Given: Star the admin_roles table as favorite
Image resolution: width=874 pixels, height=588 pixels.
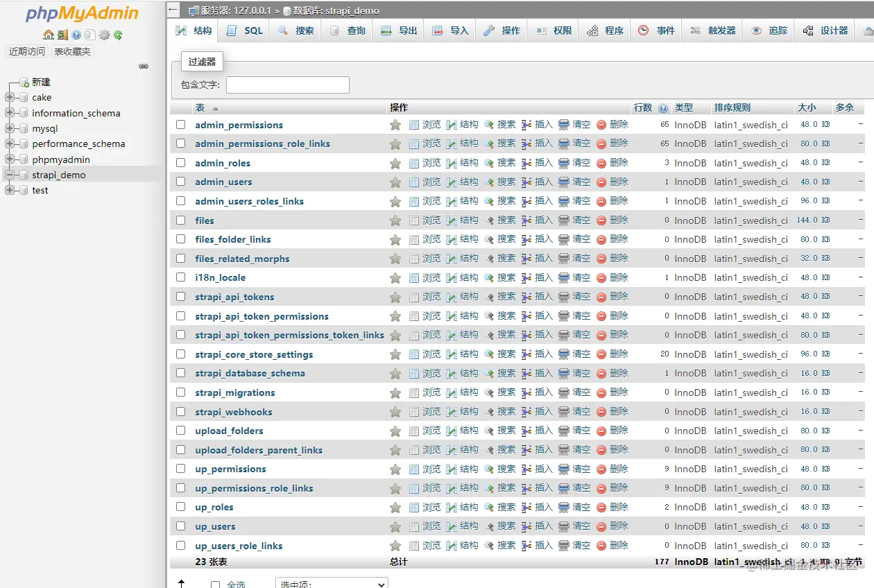Looking at the screenshot, I should click(x=395, y=163).
